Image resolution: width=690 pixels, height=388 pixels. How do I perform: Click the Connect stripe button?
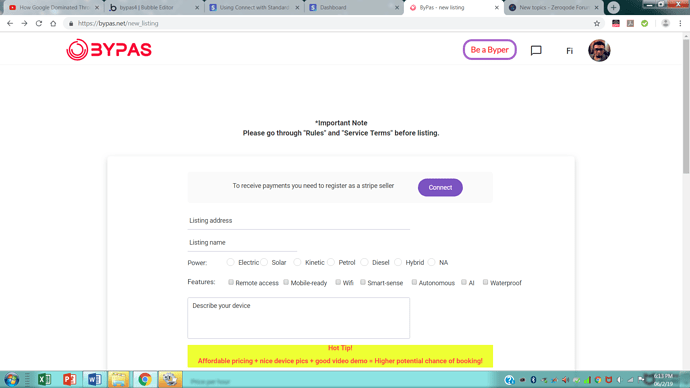click(x=440, y=187)
